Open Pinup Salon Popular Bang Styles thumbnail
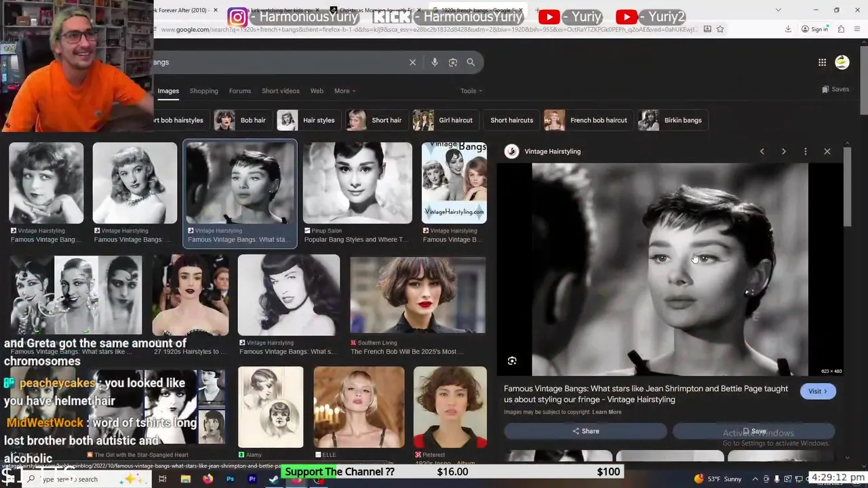868x488 pixels. (357, 183)
